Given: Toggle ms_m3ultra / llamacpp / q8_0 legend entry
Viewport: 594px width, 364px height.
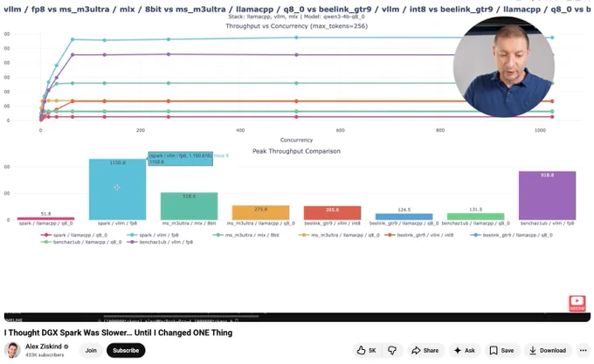Looking at the screenshot, I should tap(339, 235).
